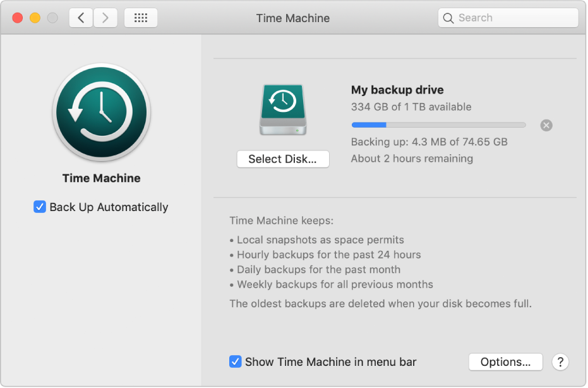Click the My backup drive name
The width and height of the screenshot is (588, 388).
click(397, 90)
